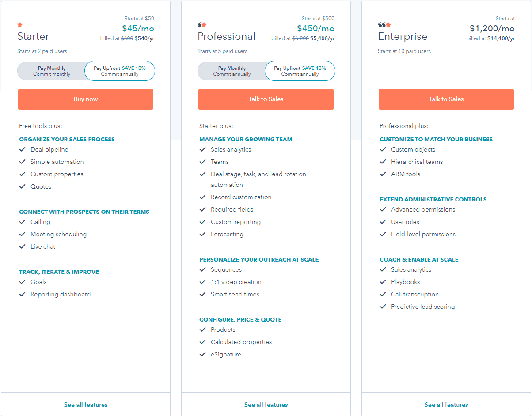Image resolution: width=532 pixels, height=417 pixels.
Task: Select Pay Upfront SAVE 10% for Starter
Action: (x=119, y=71)
